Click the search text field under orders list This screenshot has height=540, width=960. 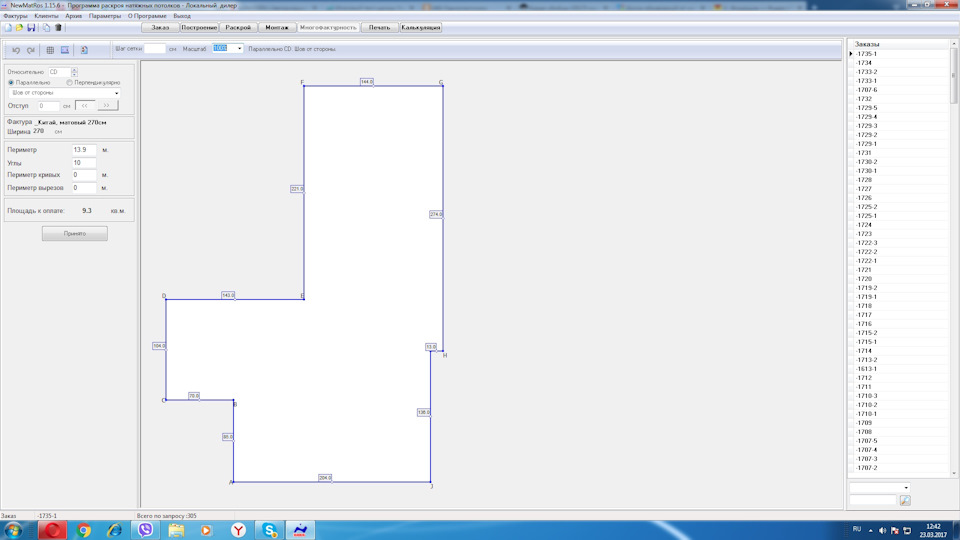873,500
